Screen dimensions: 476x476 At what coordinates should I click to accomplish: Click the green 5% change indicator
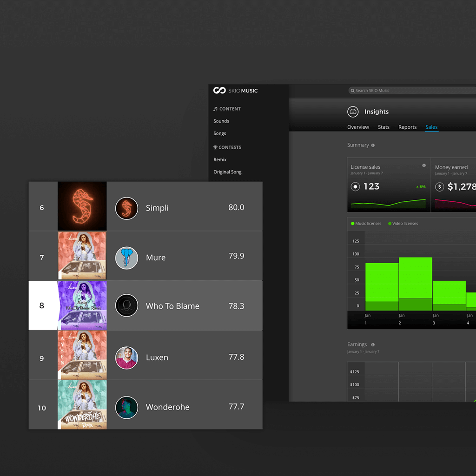pos(421,187)
